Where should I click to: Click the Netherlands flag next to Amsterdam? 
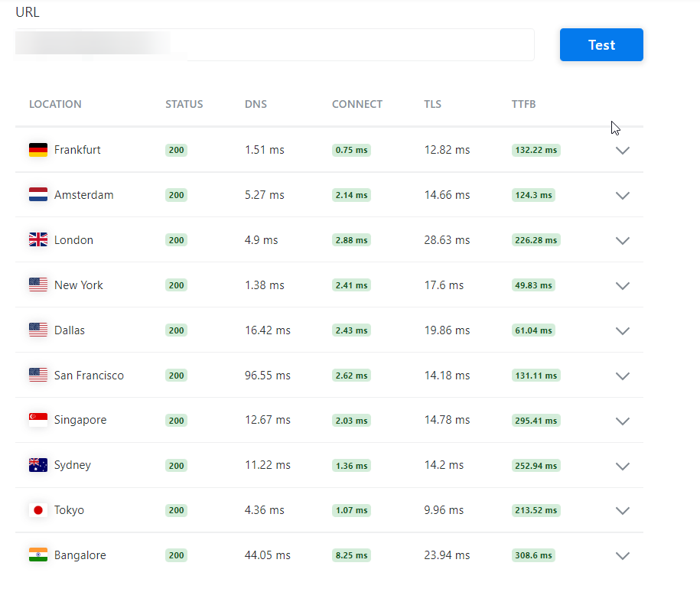coord(38,194)
